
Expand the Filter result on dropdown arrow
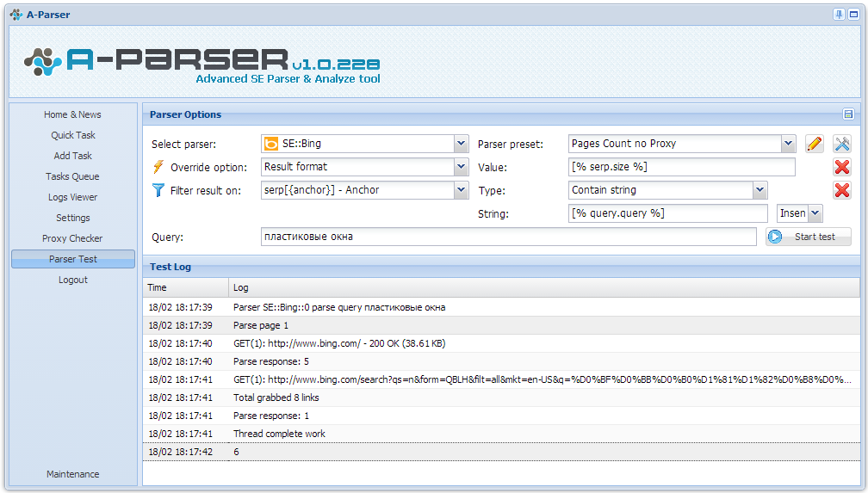[462, 190]
